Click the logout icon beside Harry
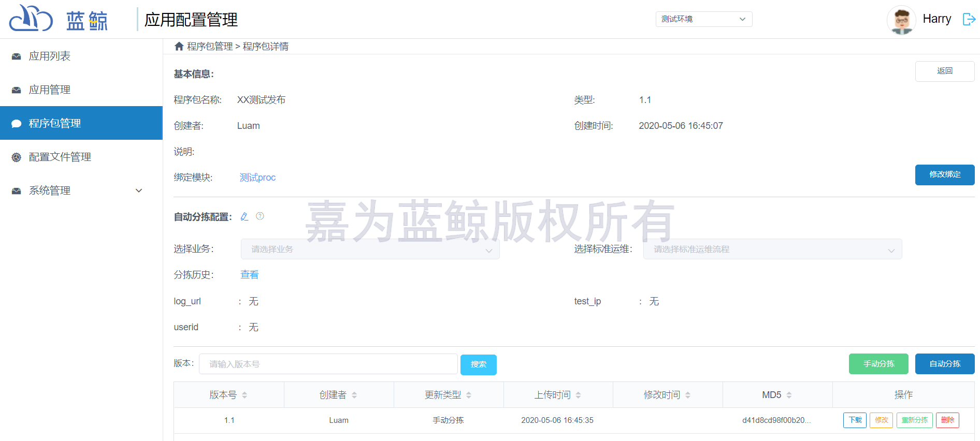The image size is (980, 441). coord(969,19)
